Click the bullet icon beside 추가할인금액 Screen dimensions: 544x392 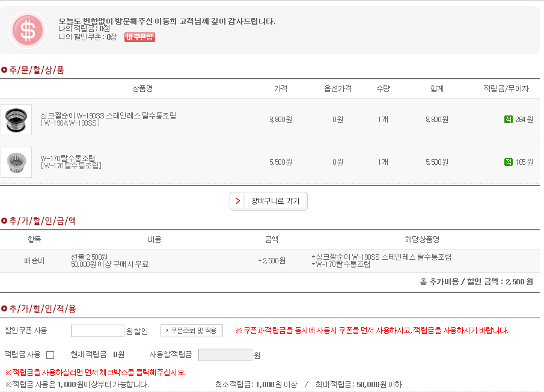[4, 221]
